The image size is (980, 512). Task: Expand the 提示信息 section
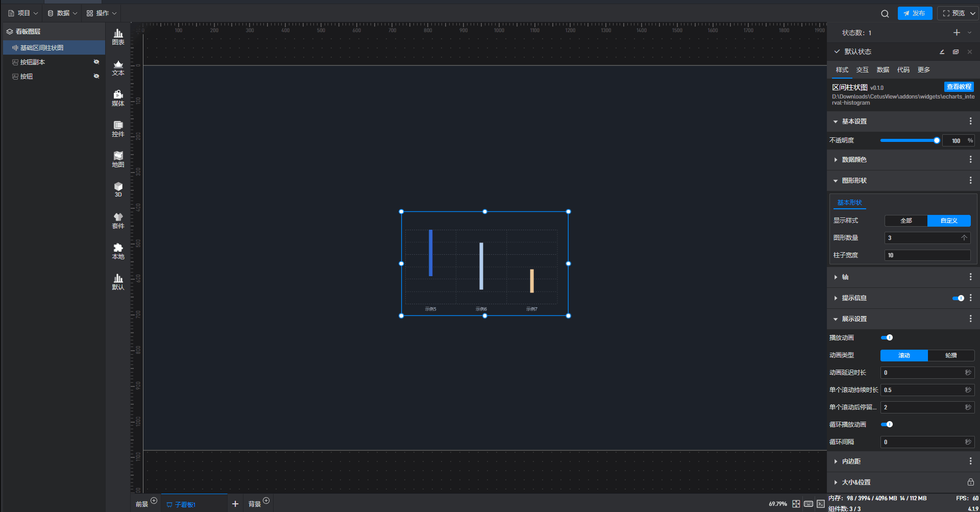pos(836,298)
